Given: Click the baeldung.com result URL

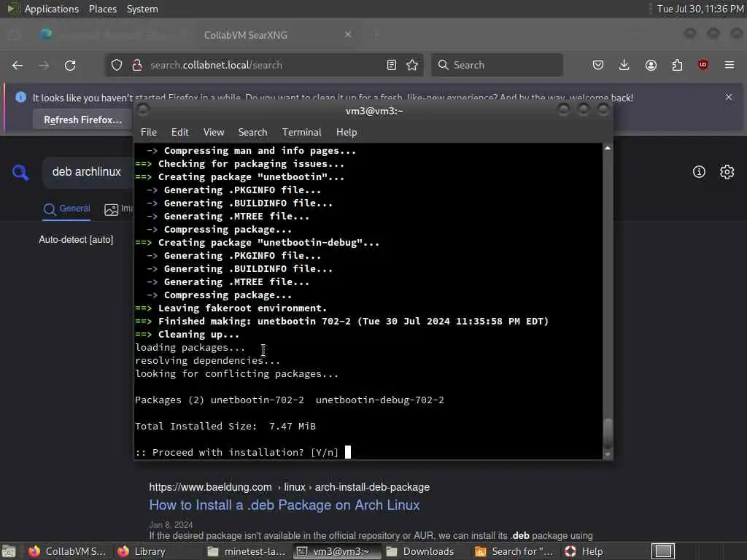Looking at the screenshot, I should click(x=289, y=487).
